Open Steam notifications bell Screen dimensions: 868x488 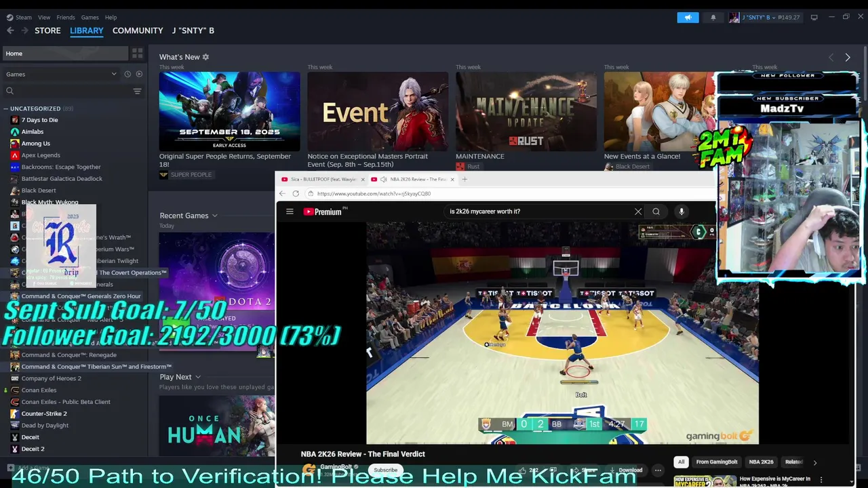pos(713,18)
